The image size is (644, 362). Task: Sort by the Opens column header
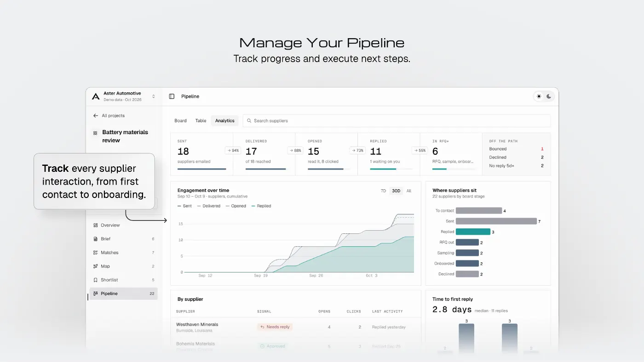click(324, 311)
